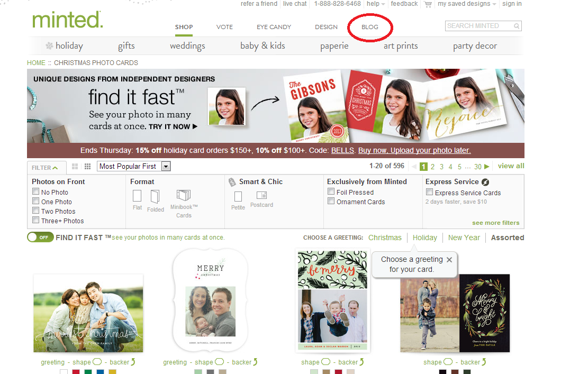The image size is (588, 374).
Task: Choose the Assorted greeting option
Action: pyautogui.click(x=508, y=238)
